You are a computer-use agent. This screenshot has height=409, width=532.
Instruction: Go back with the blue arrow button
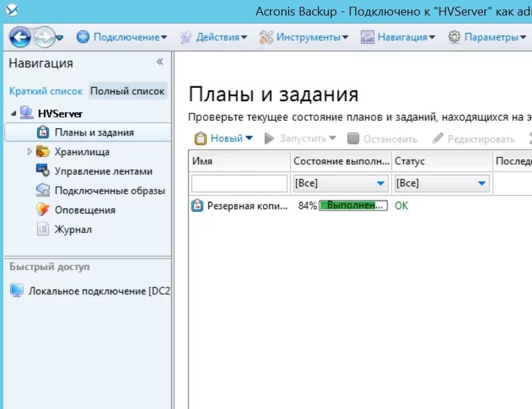pos(20,37)
